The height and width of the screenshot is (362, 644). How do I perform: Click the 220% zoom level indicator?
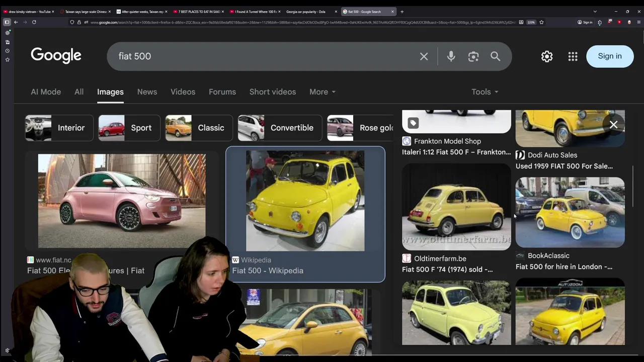[531, 22]
